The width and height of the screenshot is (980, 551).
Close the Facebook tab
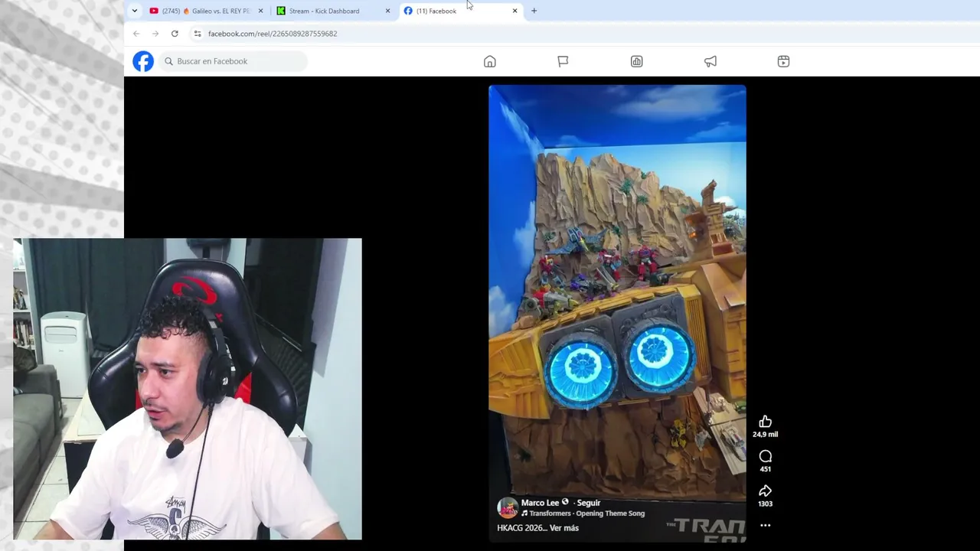pos(514,11)
